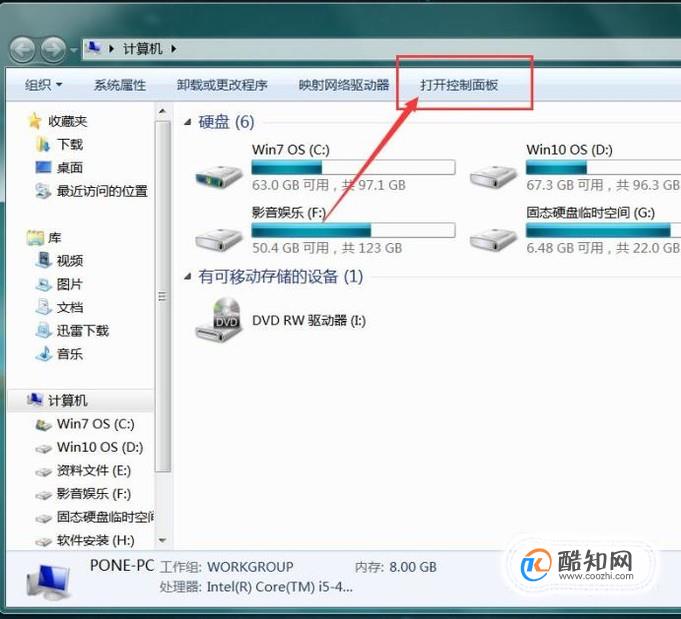Open 桌面 under favorites
Viewport: 681px width, 619px height.
[69, 168]
